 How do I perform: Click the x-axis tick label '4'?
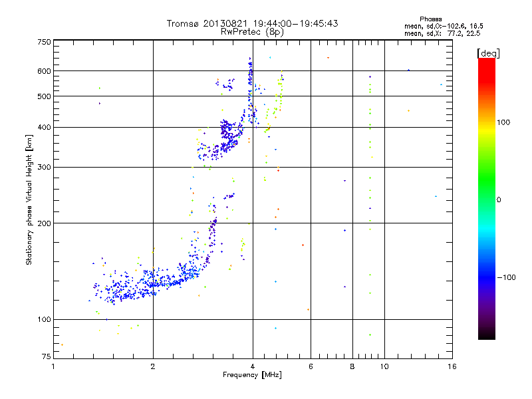pos(253,366)
